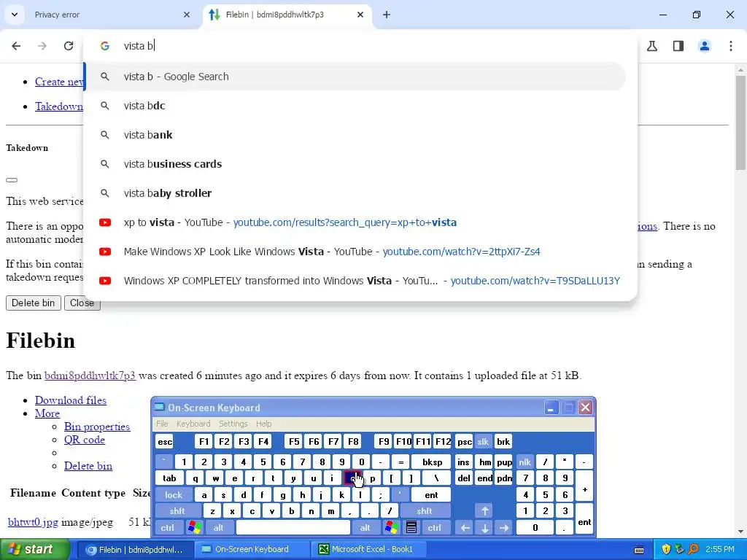This screenshot has height=560, width=747.
Task: Open On-Screen Keyboard File menu
Action: click(162, 424)
